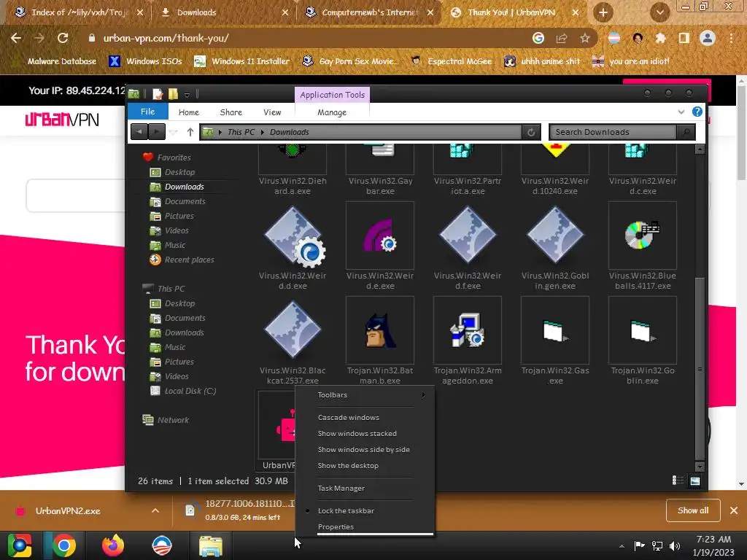Reload the Chrome page
The height and width of the screenshot is (560, 747).
pos(63,38)
